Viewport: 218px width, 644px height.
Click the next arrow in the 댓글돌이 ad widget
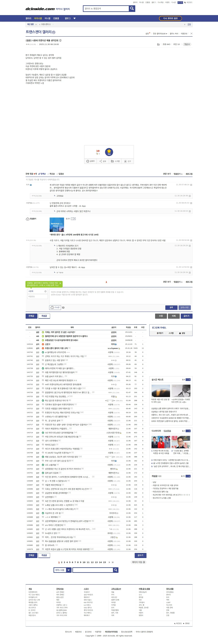pos(74,219)
